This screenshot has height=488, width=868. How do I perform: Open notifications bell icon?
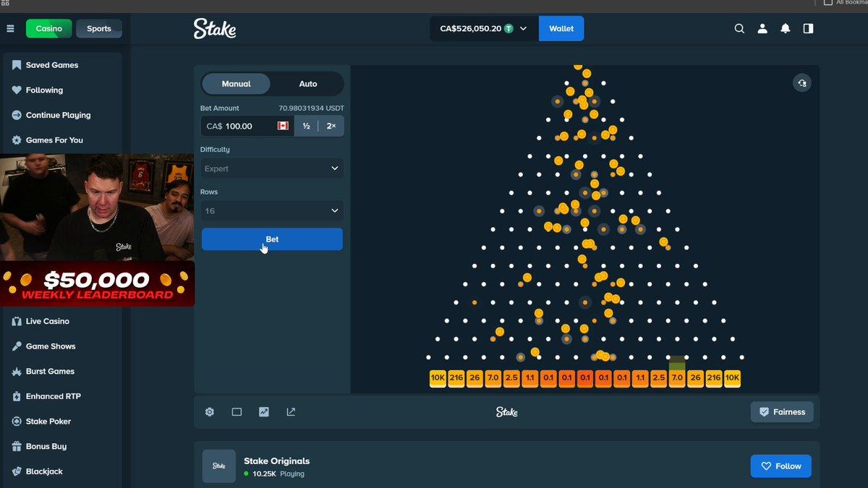pyautogui.click(x=786, y=29)
